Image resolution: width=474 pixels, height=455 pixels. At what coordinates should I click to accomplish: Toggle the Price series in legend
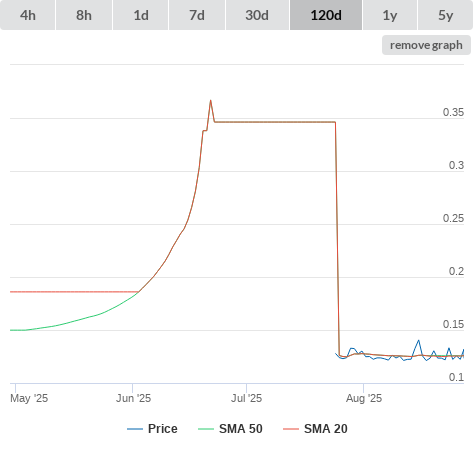(162, 429)
